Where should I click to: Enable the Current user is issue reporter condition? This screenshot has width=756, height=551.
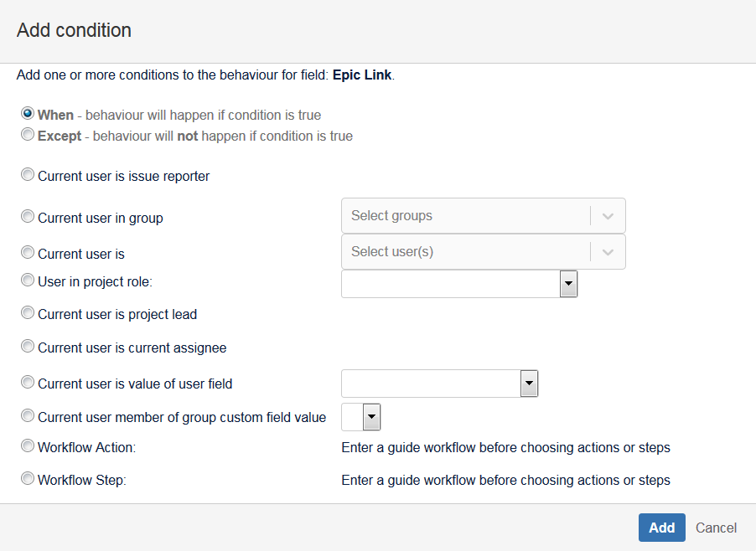(28, 174)
